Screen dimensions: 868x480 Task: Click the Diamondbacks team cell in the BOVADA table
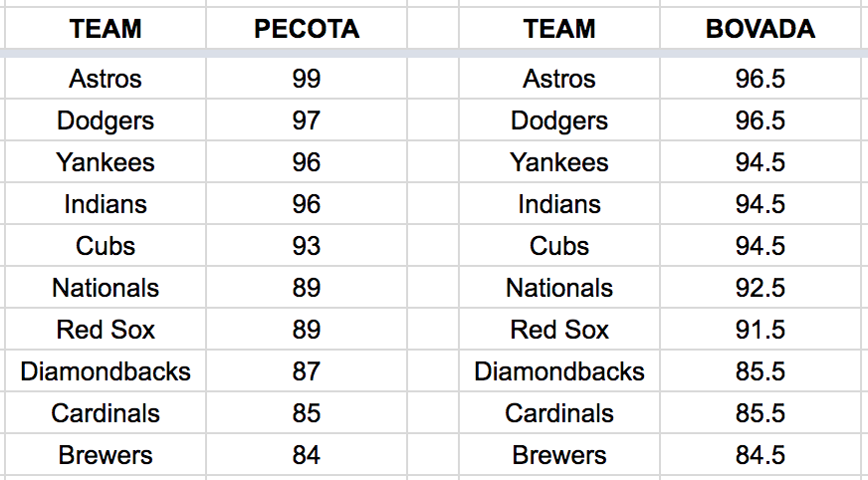click(559, 371)
